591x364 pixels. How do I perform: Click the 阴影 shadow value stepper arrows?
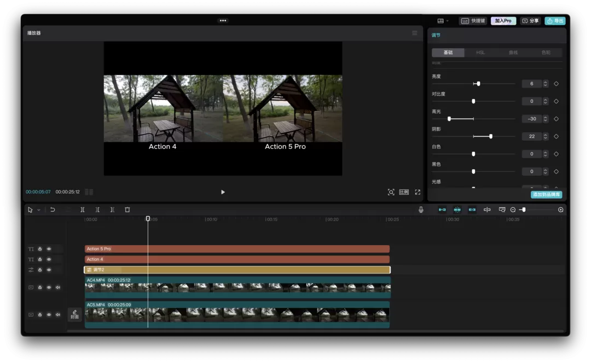click(x=546, y=136)
